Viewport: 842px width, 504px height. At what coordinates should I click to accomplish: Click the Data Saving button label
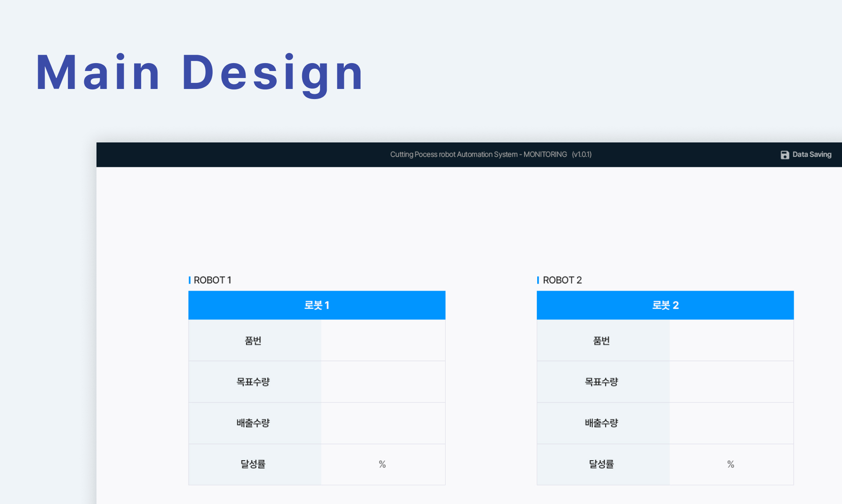pyautogui.click(x=812, y=154)
